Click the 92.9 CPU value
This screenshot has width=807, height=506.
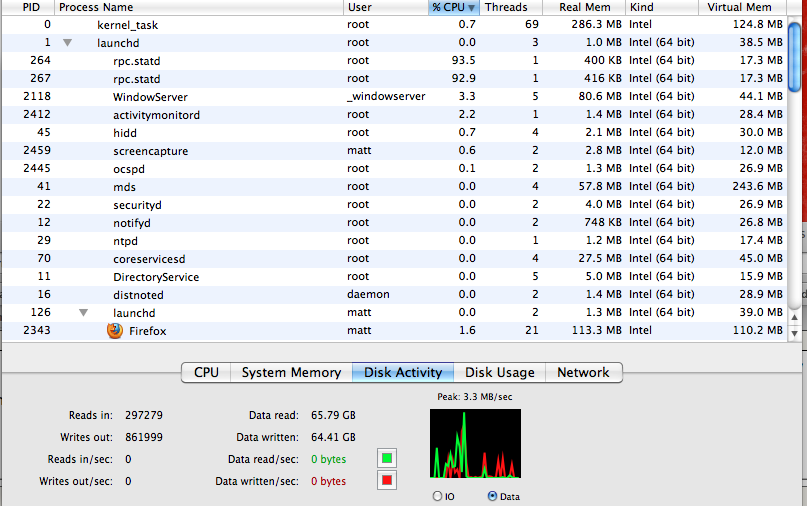pos(463,78)
